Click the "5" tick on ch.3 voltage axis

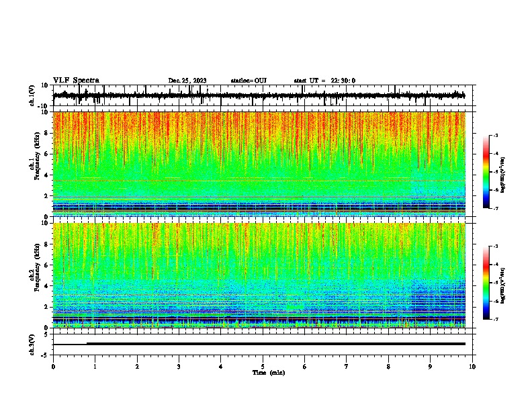pos(46,334)
